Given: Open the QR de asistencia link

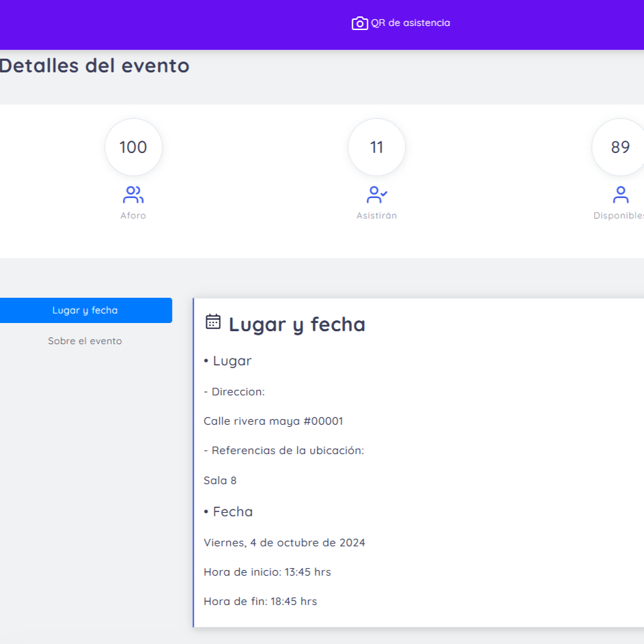Looking at the screenshot, I should point(401,23).
